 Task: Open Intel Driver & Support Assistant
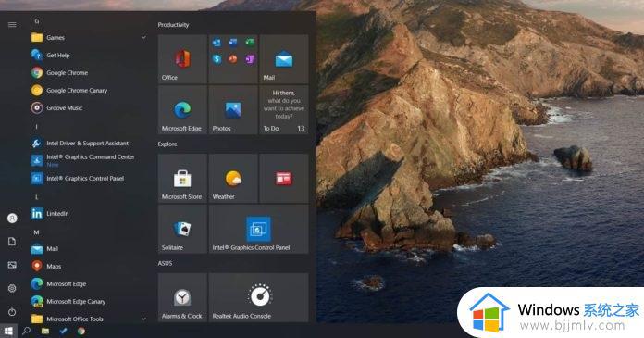pyautogui.click(x=89, y=144)
